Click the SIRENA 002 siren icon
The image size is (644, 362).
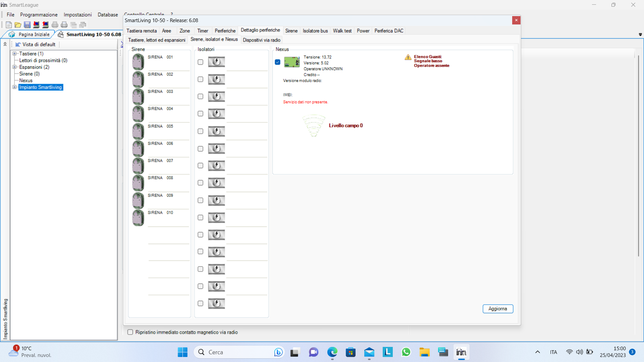point(138,79)
